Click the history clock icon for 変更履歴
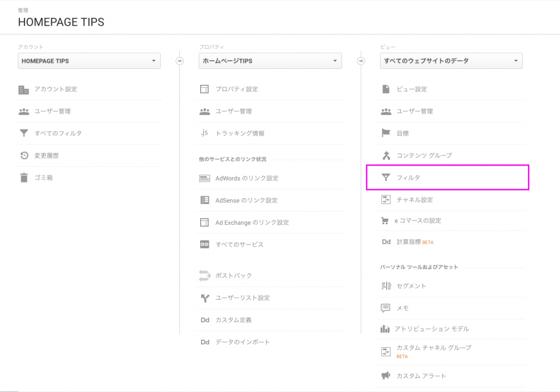This screenshot has width=560, height=392. tap(24, 155)
